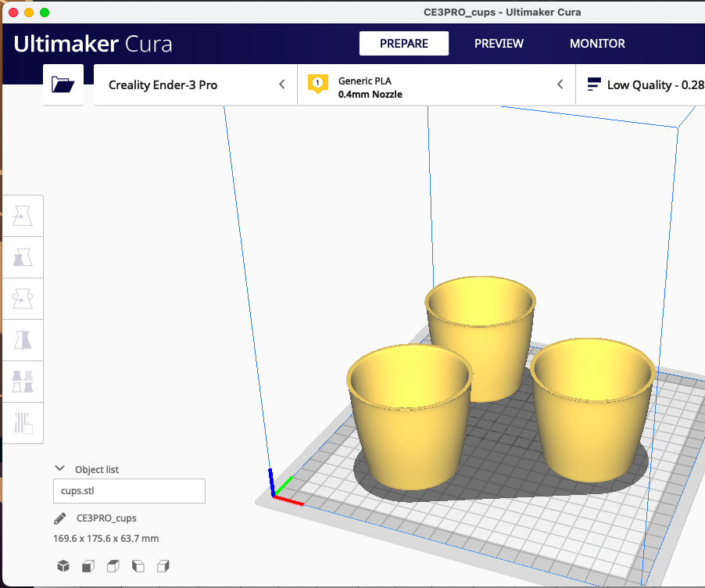
Task: Select the Rotate tool
Action: 23,298
